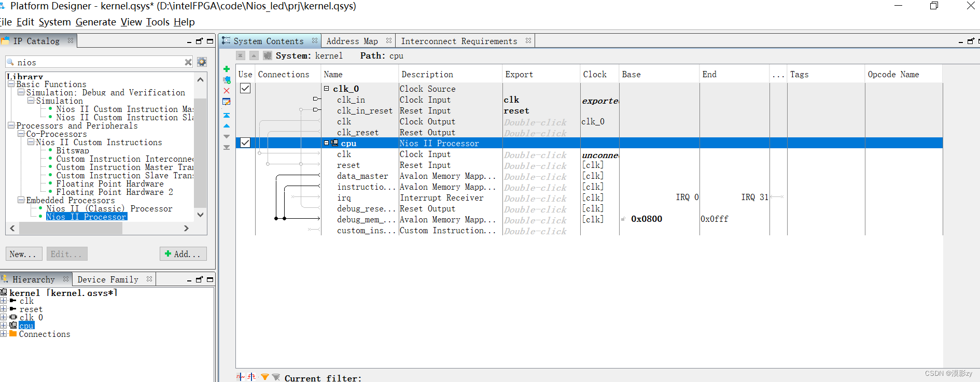Close the Device Family tab via its X
Viewport: 980px width, 382px height.
pyautogui.click(x=149, y=279)
